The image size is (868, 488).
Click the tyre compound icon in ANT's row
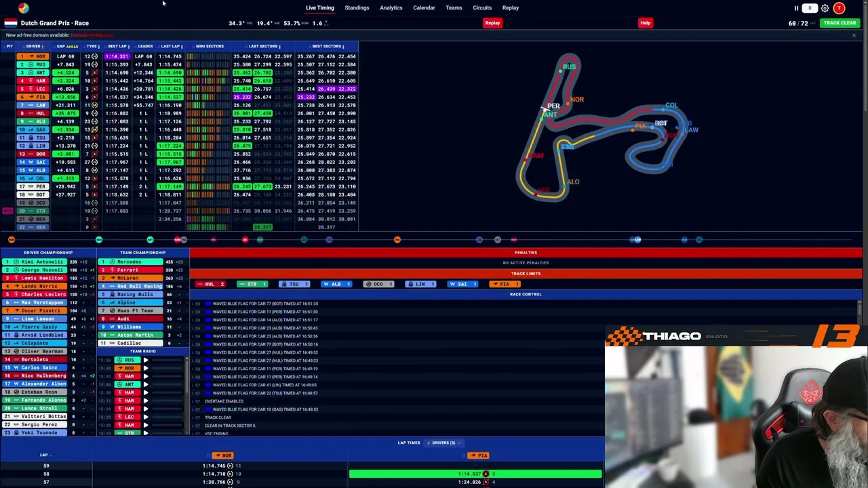coord(94,73)
